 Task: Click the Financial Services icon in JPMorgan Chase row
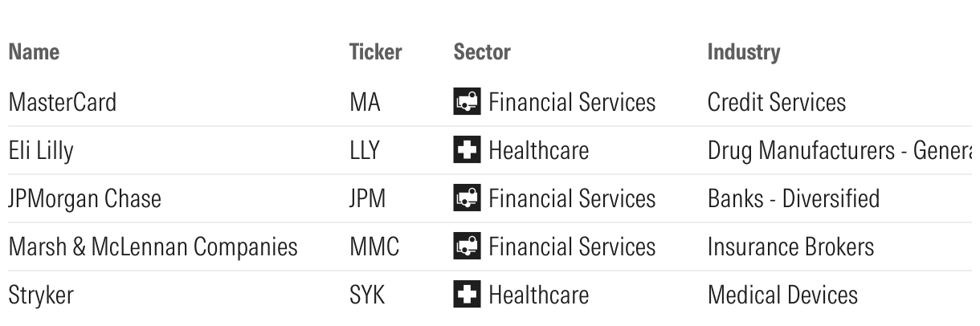tap(467, 199)
